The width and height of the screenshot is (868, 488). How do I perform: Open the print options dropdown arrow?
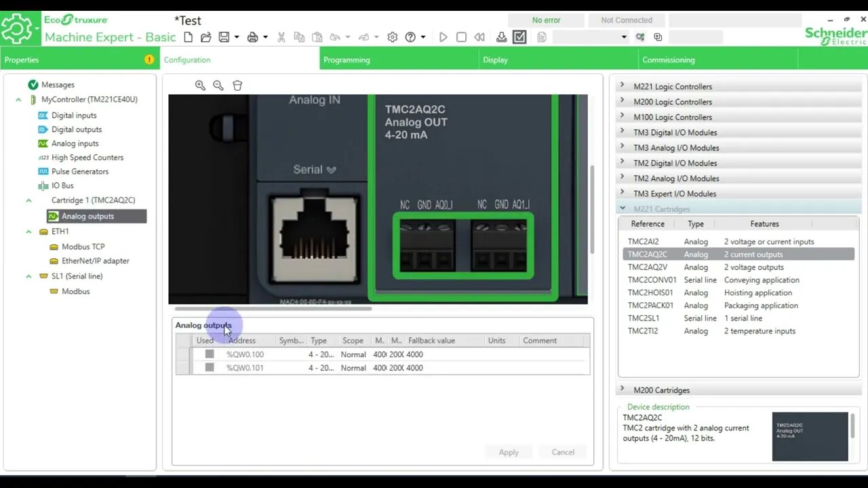pyautogui.click(x=265, y=37)
